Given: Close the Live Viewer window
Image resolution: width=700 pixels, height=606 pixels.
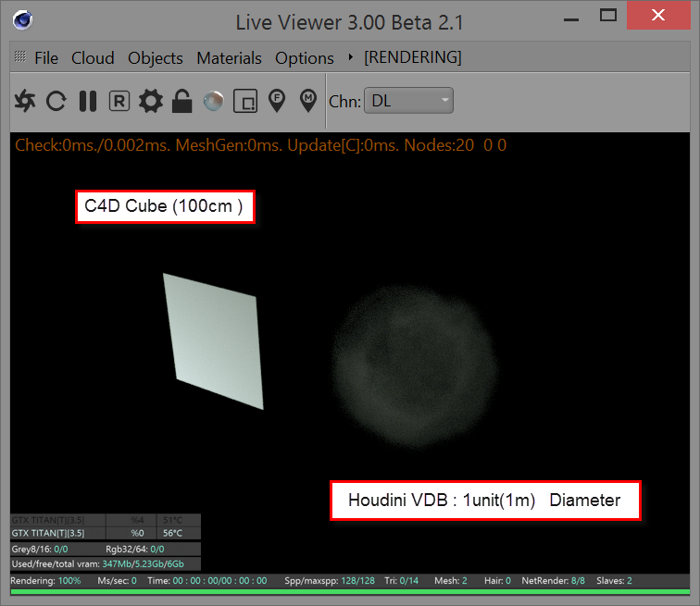Looking at the screenshot, I should pyautogui.click(x=658, y=15).
